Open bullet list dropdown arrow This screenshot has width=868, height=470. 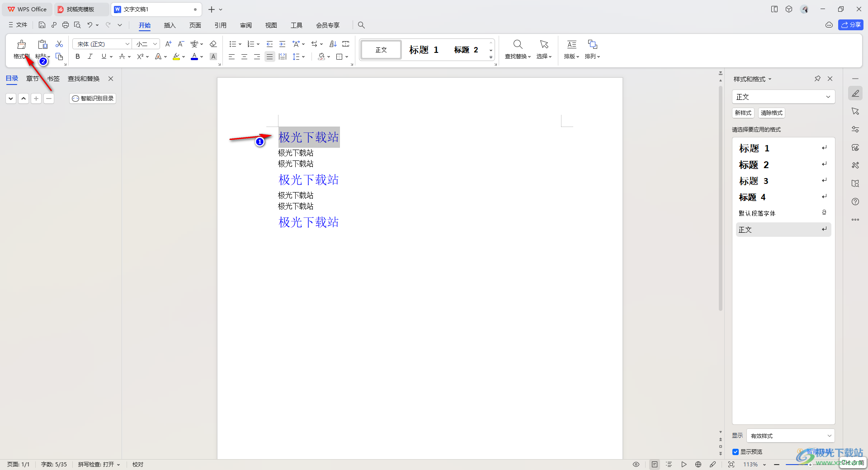pos(240,44)
